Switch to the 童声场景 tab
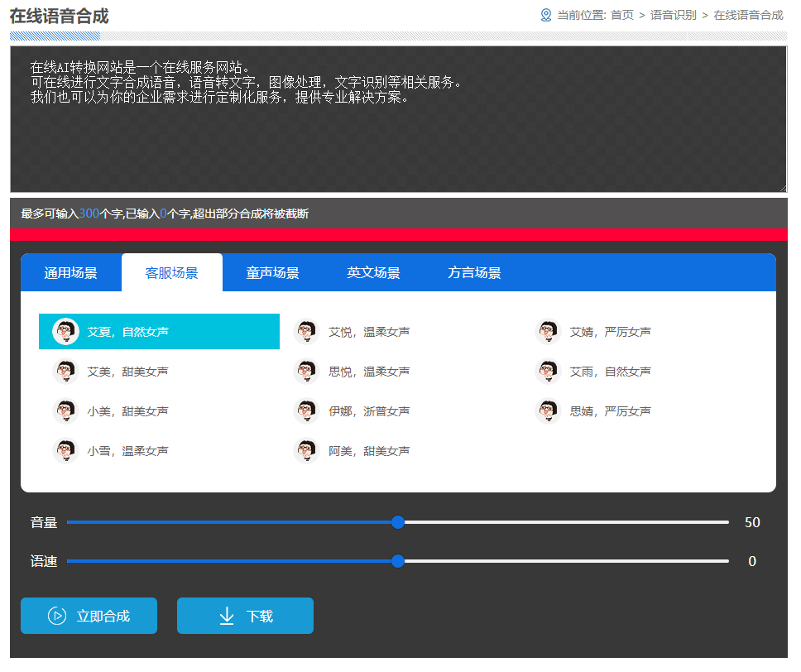 [273, 271]
